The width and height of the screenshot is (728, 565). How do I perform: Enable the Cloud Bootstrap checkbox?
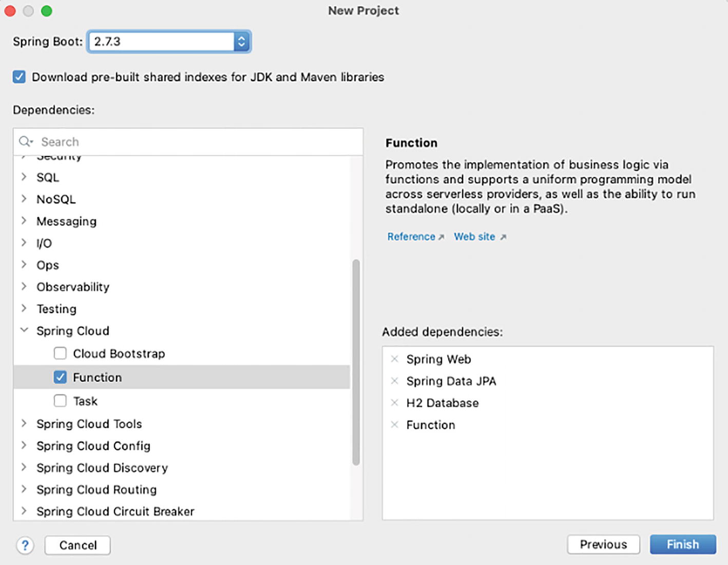click(60, 354)
